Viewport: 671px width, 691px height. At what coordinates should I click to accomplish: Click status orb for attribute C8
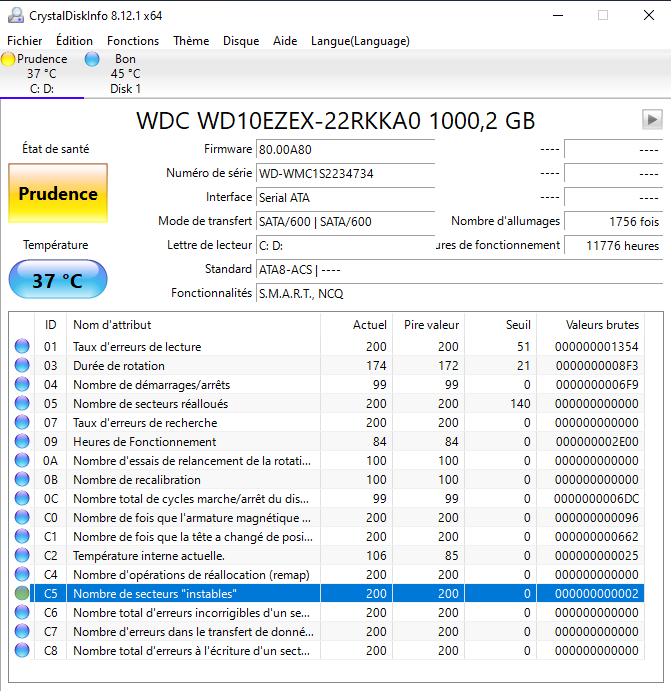[22, 650]
